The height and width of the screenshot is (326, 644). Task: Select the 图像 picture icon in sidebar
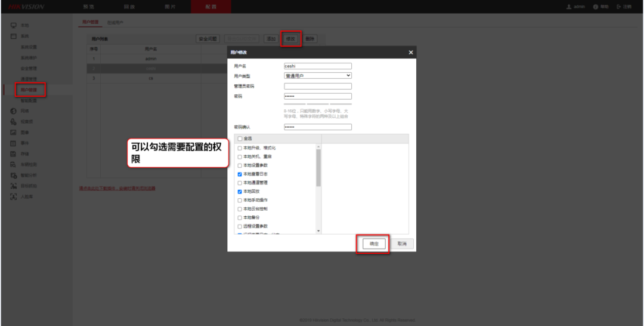tap(13, 133)
